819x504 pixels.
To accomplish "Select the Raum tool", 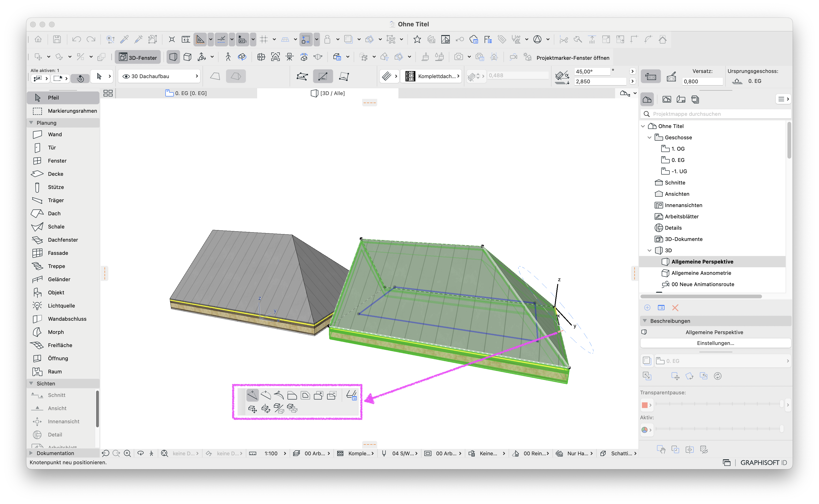I will [x=63, y=372].
